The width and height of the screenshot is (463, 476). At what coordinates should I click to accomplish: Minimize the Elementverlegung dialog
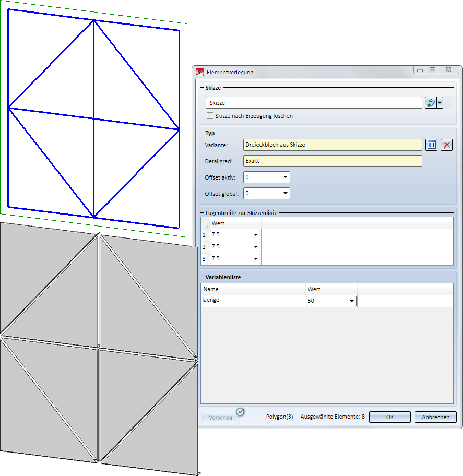[x=420, y=69]
